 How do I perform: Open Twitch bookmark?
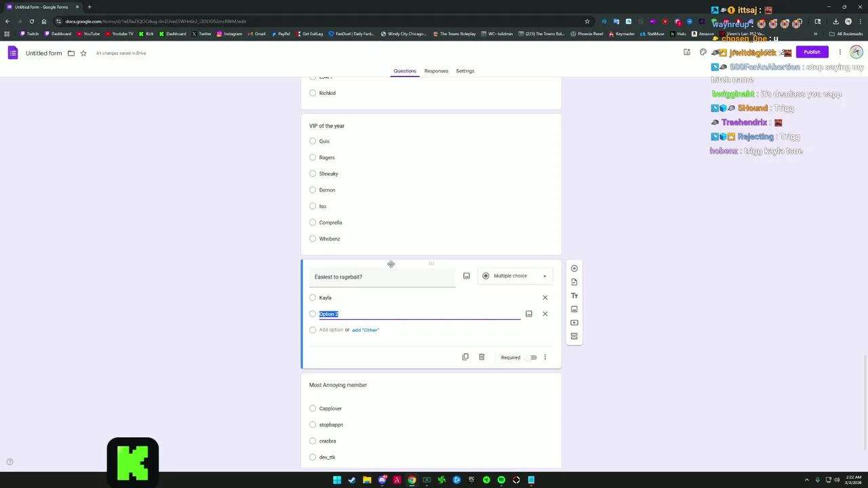[29, 34]
